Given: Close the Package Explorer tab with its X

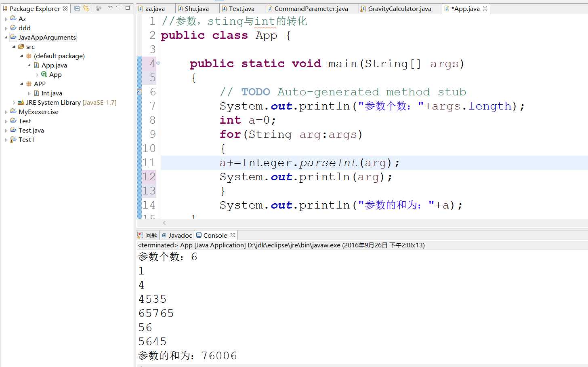Looking at the screenshot, I should pyautogui.click(x=65, y=8).
